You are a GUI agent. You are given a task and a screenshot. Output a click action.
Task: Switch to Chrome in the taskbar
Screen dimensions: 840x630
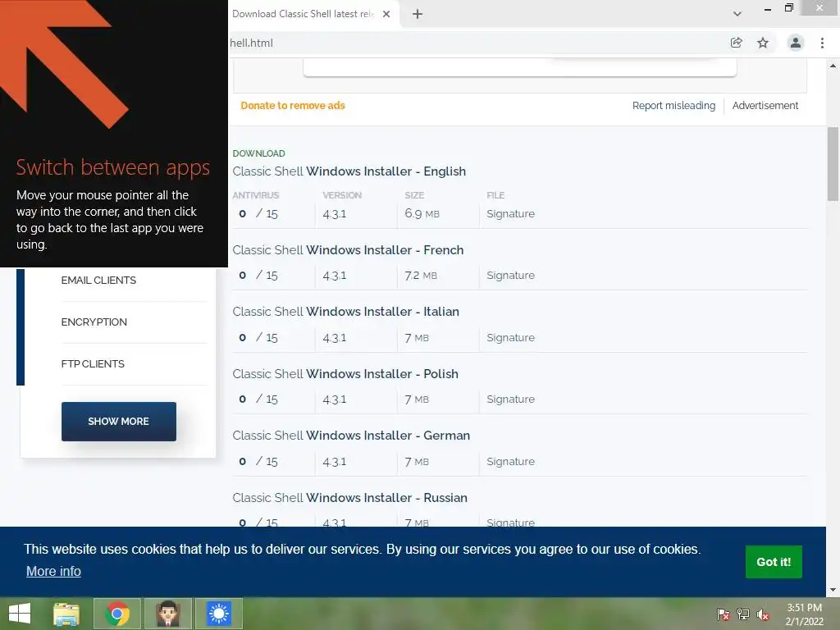click(x=117, y=614)
